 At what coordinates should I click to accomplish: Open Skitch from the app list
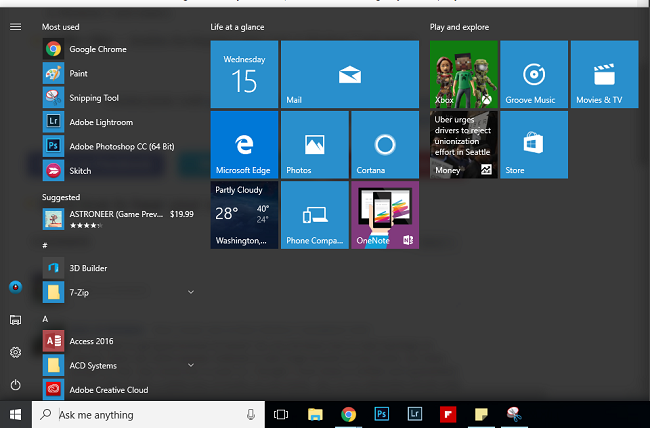[118, 171]
